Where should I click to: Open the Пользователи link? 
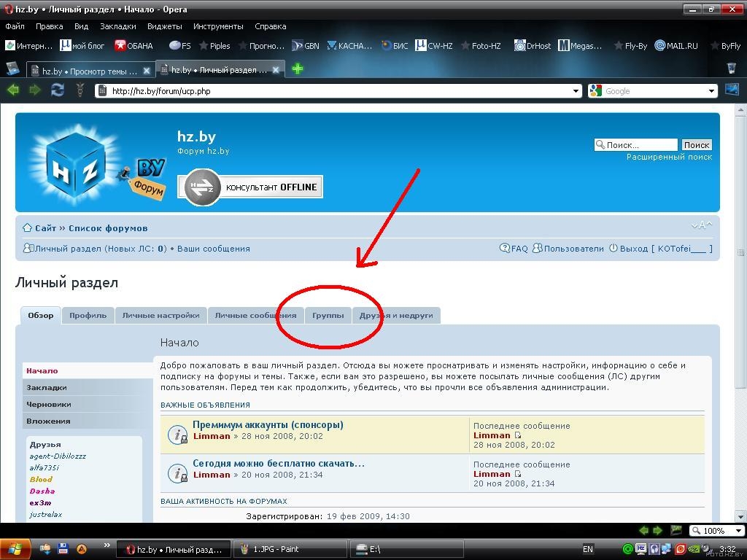[x=568, y=249]
